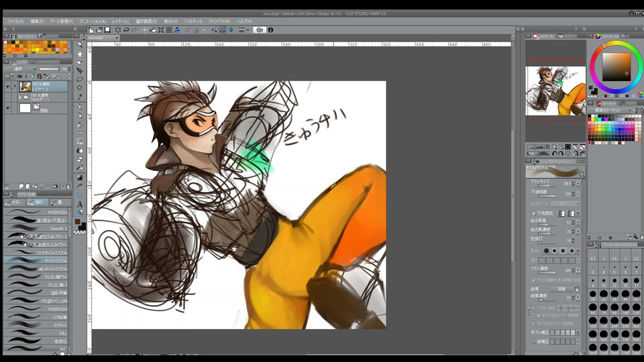Click Lock layer padlock icon

click(x=39, y=76)
